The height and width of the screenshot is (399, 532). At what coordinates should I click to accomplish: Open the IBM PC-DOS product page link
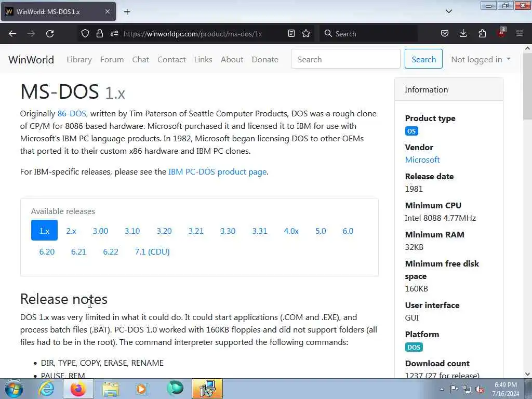click(x=218, y=171)
